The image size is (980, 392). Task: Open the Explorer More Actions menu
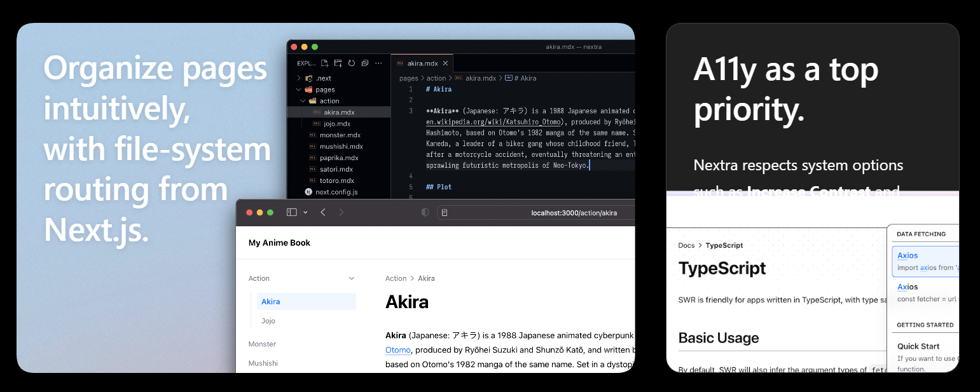[378, 63]
